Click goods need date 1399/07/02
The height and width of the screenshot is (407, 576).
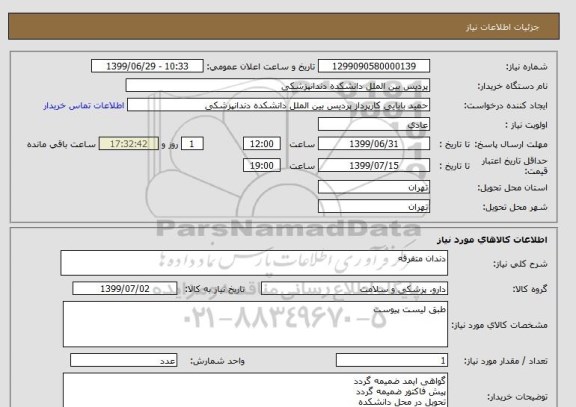(125, 289)
